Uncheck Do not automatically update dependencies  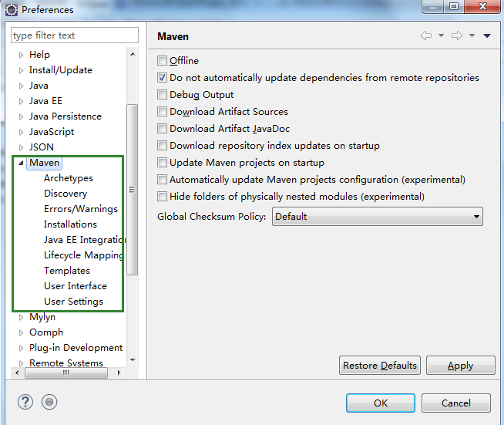[x=162, y=78]
